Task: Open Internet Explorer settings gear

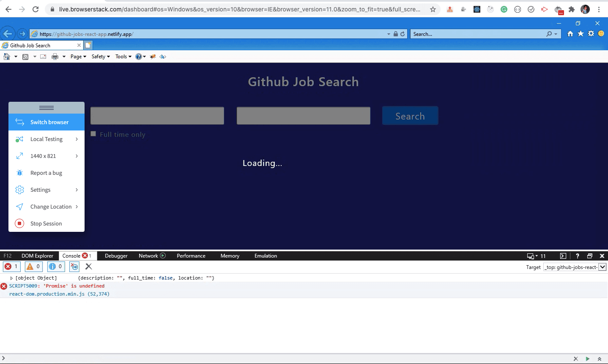Action: [591, 34]
